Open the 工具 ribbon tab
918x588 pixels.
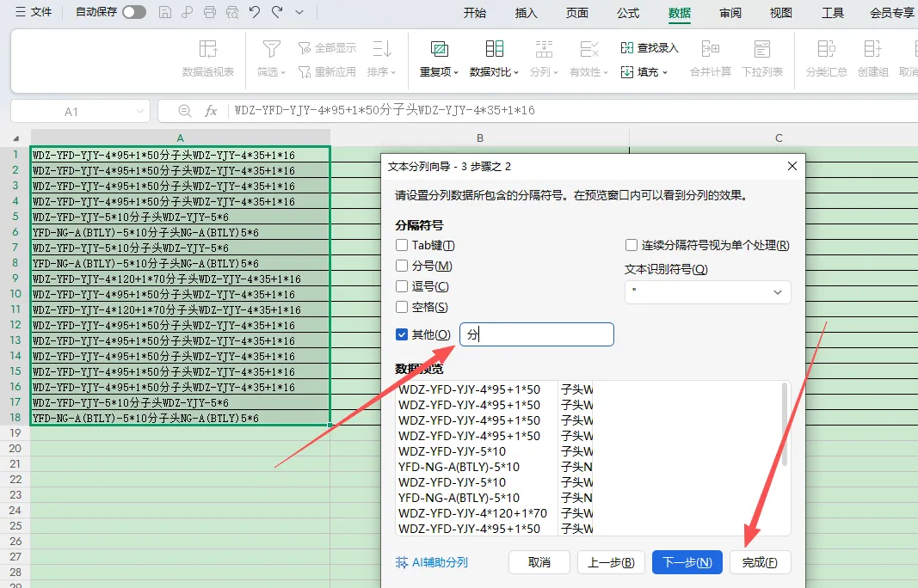(x=833, y=13)
